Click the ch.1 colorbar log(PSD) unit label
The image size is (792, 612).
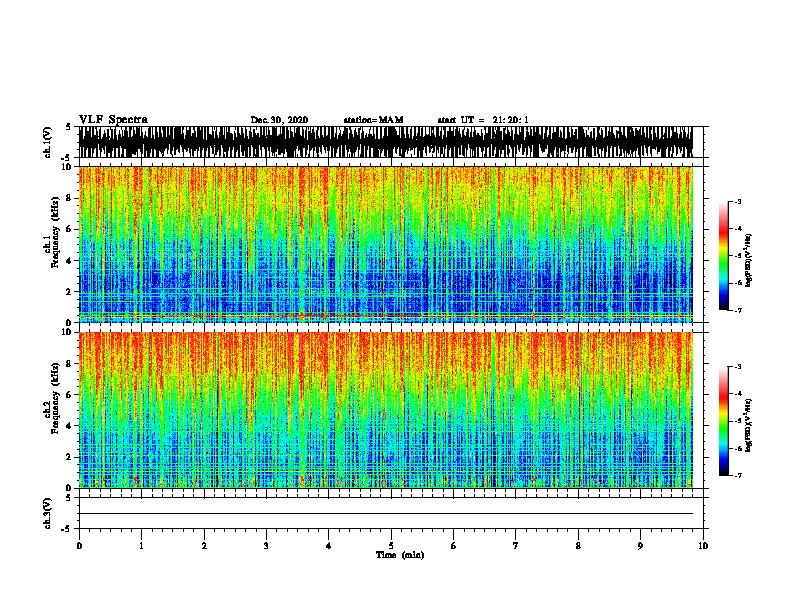pos(749,261)
